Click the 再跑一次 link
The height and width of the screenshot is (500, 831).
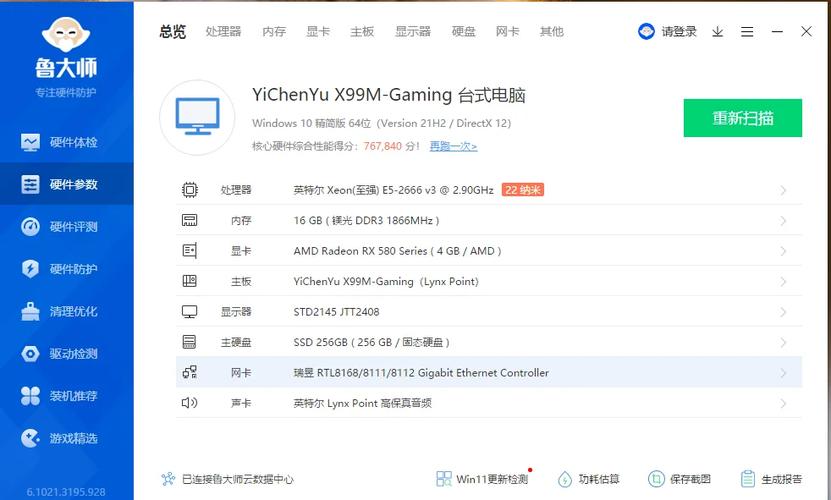point(453,146)
